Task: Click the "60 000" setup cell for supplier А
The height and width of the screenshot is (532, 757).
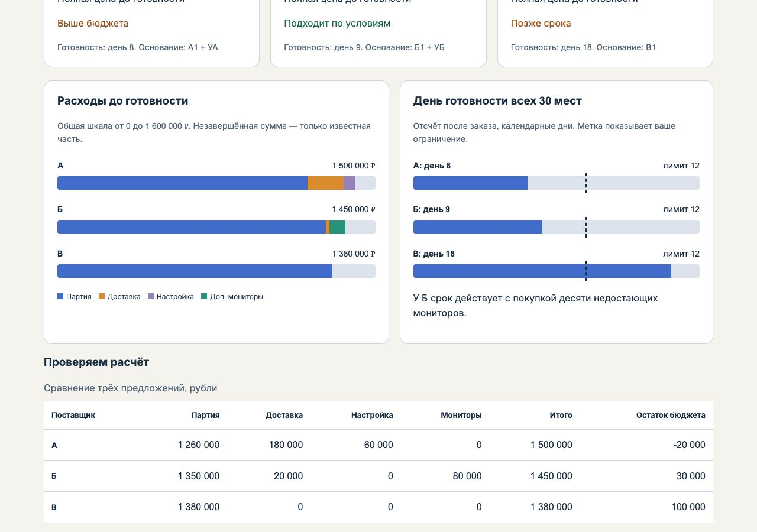Action: pyautogui.click(x=378, y=445)
